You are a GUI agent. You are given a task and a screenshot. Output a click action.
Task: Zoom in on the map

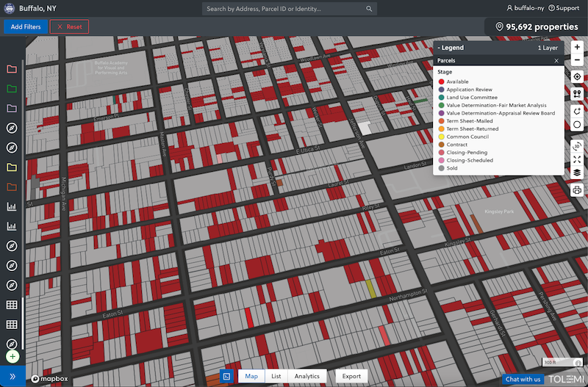tap(577, 47)
